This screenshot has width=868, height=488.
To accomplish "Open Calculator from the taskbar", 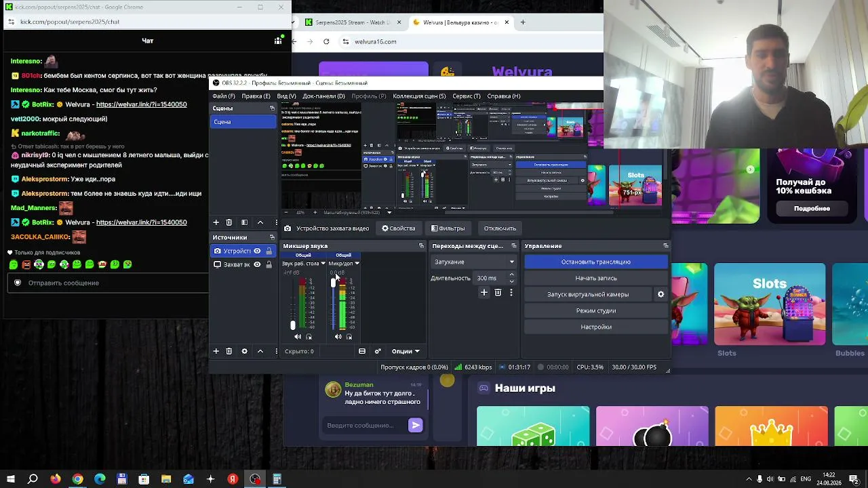I will (x=277, y=479).
